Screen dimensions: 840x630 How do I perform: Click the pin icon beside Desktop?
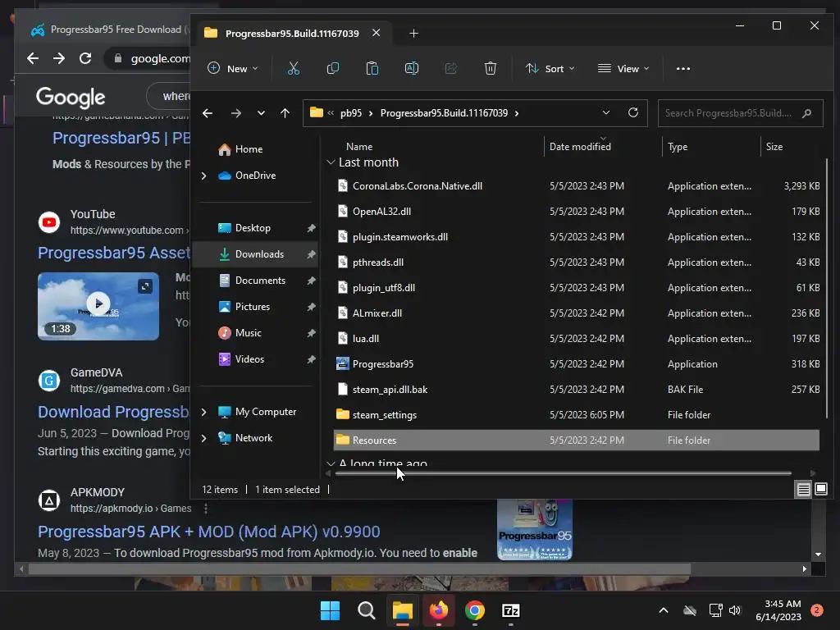311,228
